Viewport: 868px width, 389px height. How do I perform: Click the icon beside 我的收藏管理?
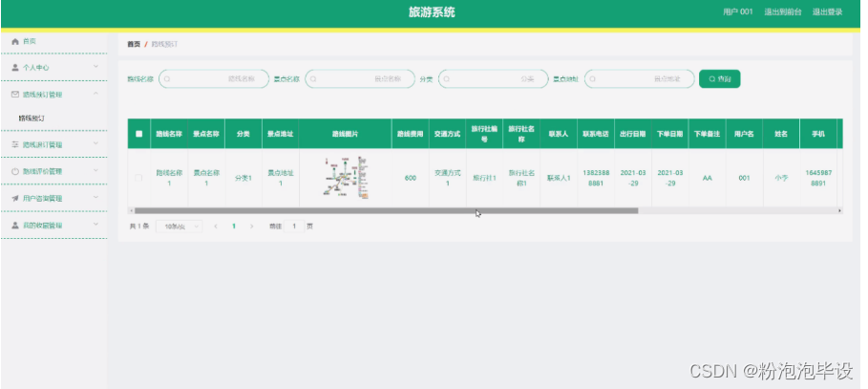15,225
